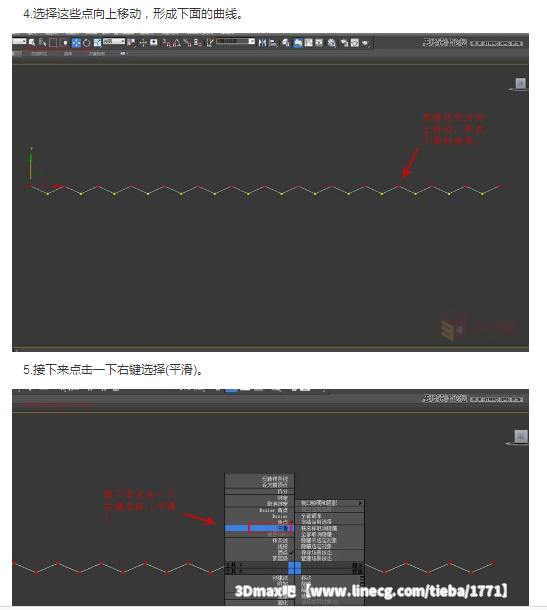Choose 角点 (Corner) vertex type
This screenshot has width=547, height=610.
click(x=283, y=522)
